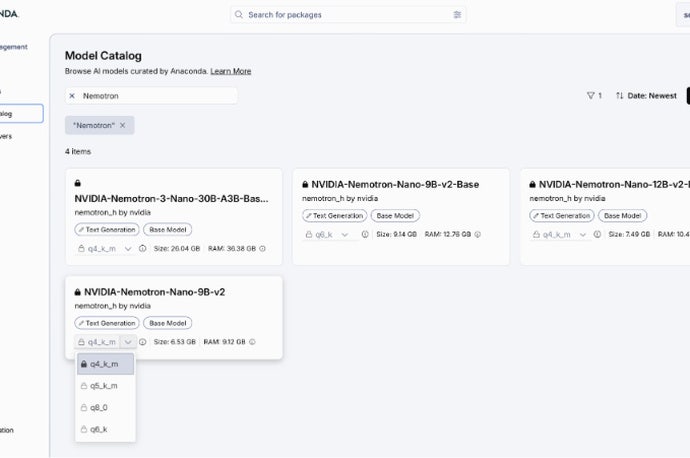
Task: Click info icon next to Nano-9B-v2 quantization
Action: tap(142, 342)
